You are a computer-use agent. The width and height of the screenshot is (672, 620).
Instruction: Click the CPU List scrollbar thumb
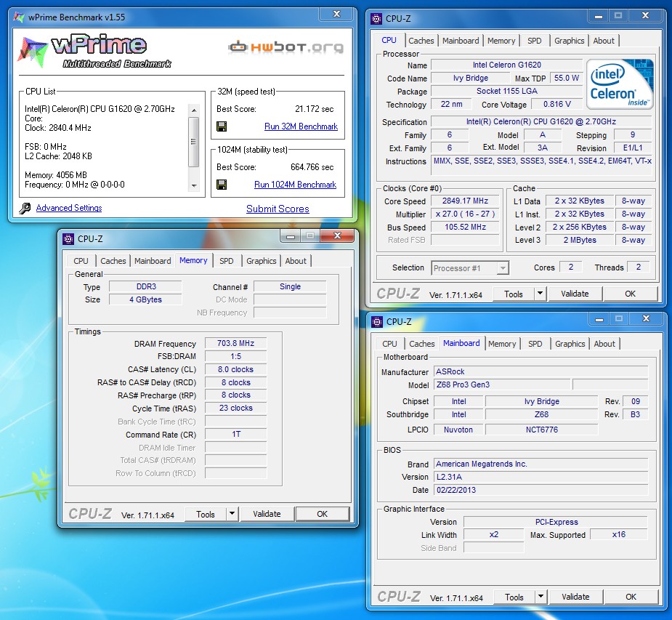click(194, 142)
